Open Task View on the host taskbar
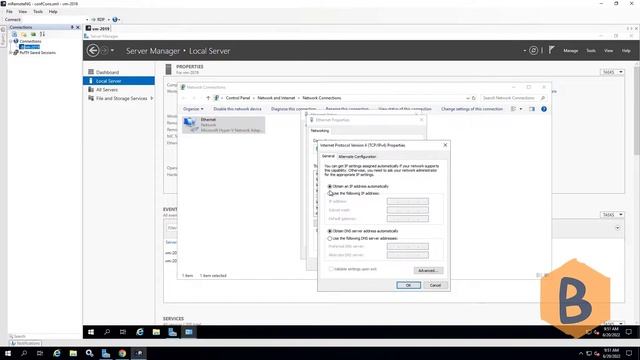Image resolution: width=640 pixels, height=360 pixels. [x=40, y=353]
